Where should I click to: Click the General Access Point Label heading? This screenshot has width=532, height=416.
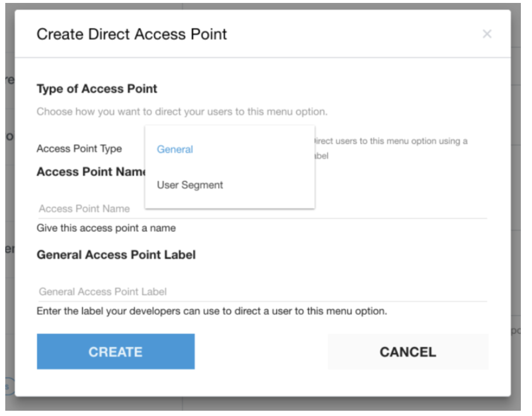click(x=117, y=254)
